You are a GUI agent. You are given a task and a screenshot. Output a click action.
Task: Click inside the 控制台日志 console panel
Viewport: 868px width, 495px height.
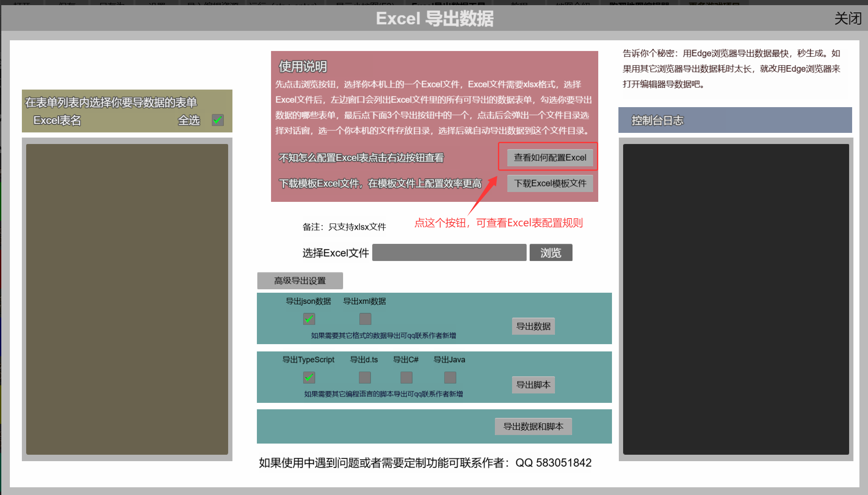[x=735, y=299]
